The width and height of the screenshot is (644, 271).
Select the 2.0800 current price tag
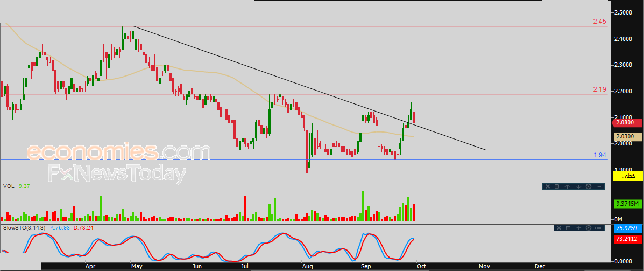point(627,122)
